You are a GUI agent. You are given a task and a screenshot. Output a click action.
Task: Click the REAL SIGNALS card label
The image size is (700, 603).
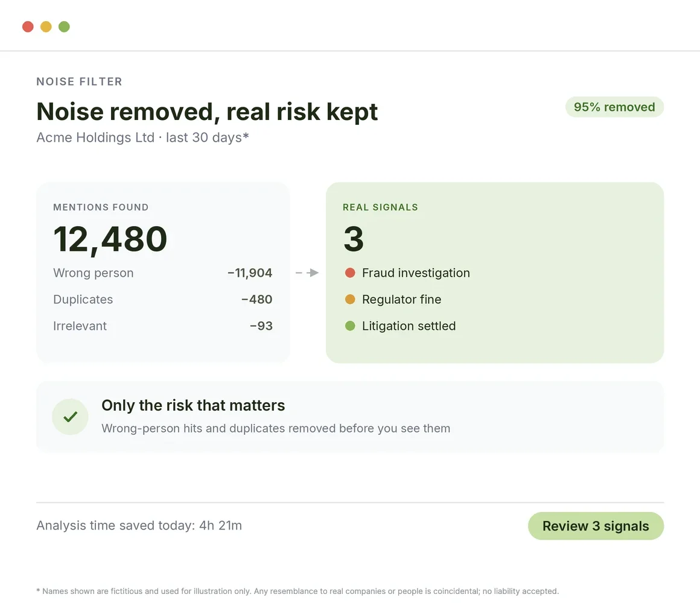coord(380,207)
